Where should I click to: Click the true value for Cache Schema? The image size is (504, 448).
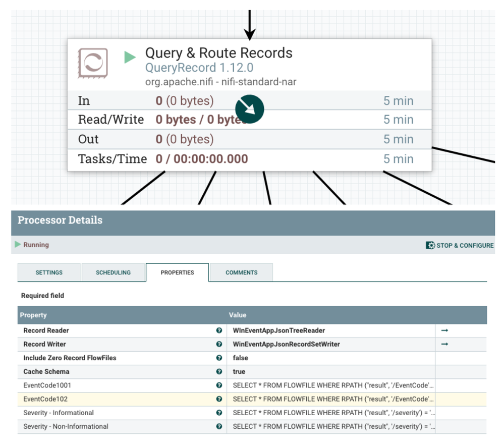[x=239, y=371]
